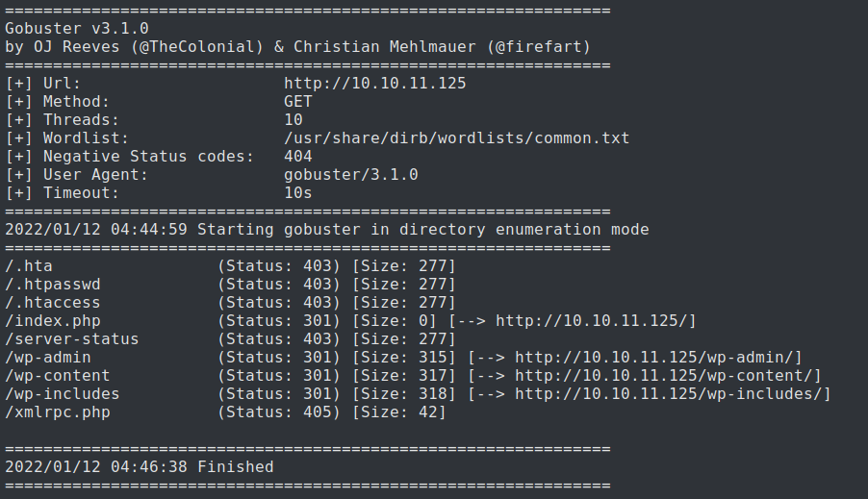Click the /.htpasswd result path
Image resolution: width=868 pixels, height=499 pixels.
tap(52, 284)
